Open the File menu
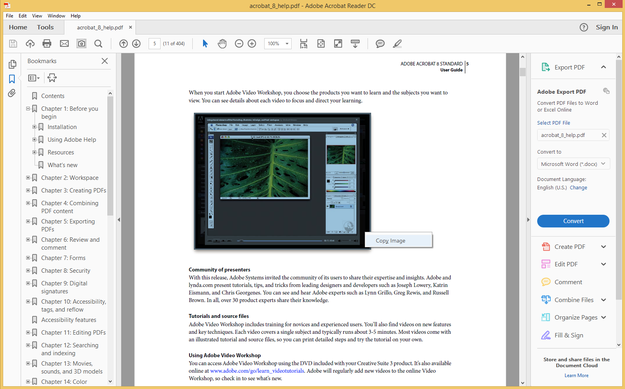 tap(10, 16)
